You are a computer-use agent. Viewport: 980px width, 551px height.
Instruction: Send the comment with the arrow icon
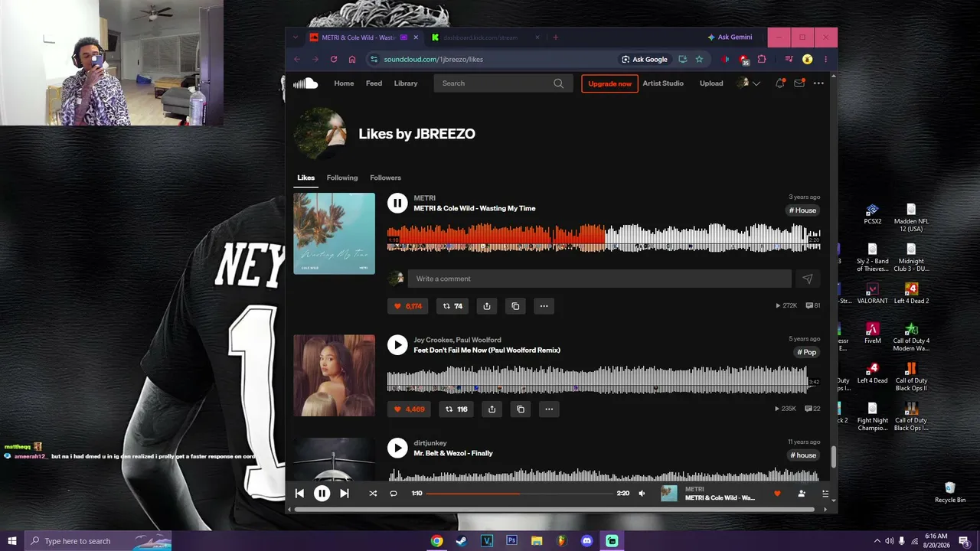(x=807, y=279)
